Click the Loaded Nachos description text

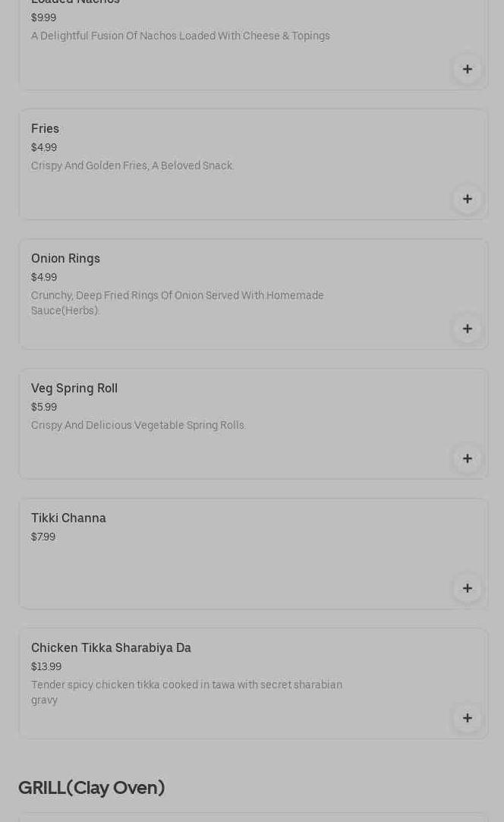coord(180,36)
